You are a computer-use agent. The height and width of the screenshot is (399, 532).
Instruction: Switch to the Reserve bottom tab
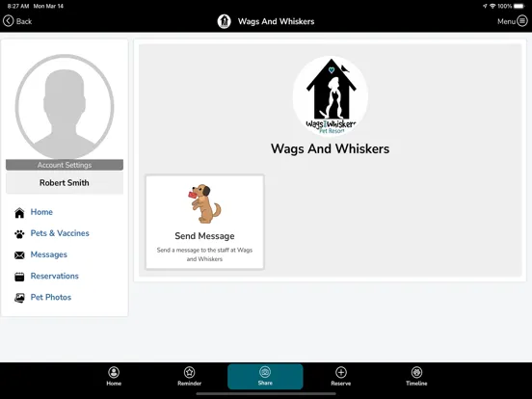[340, 377]
